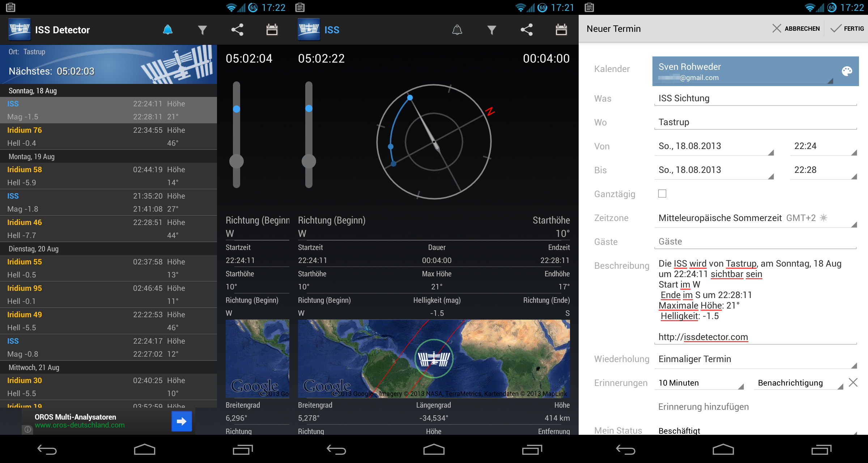Image resolution: width=868 pixels, height=463 pixels.
Task: Tap Back in the left screen navigation bar
Action: 47,450
